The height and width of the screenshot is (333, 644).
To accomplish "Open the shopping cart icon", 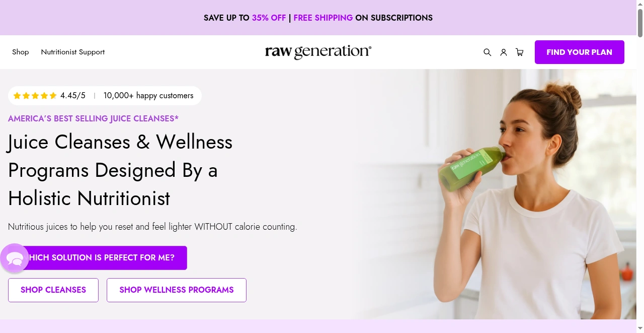I will 520,52.
